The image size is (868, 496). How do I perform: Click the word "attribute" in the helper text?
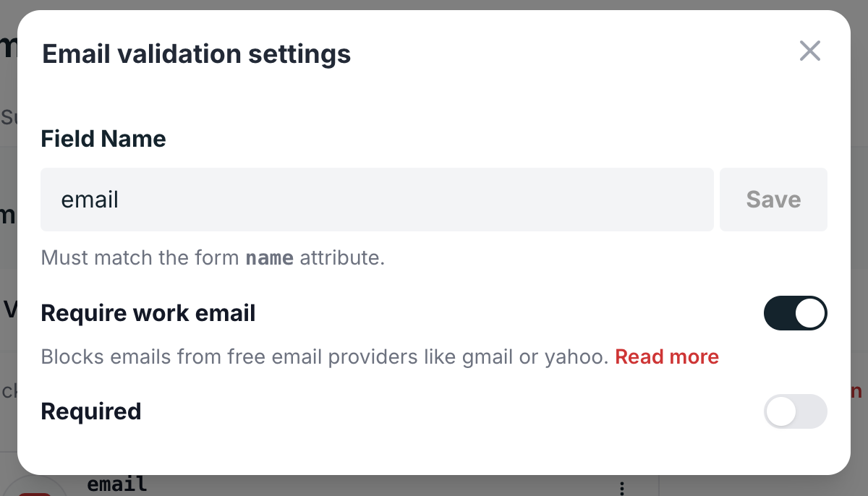click(x=341, y=258)
